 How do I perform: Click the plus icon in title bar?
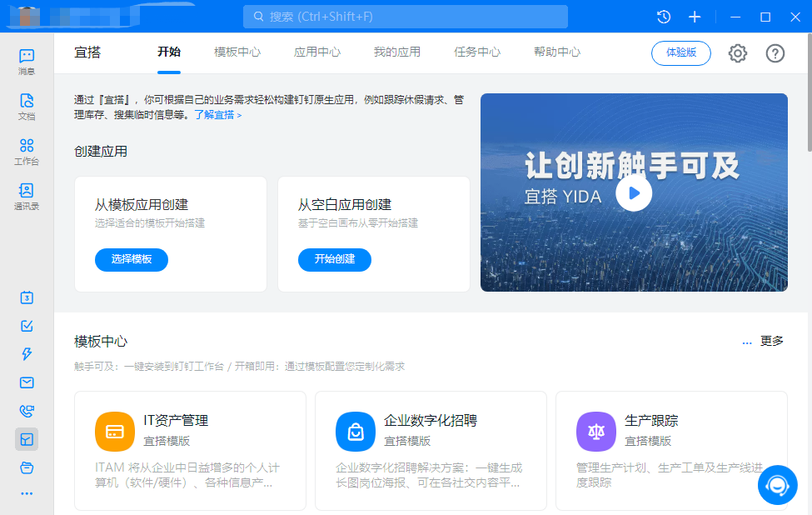tap(695, 17)
